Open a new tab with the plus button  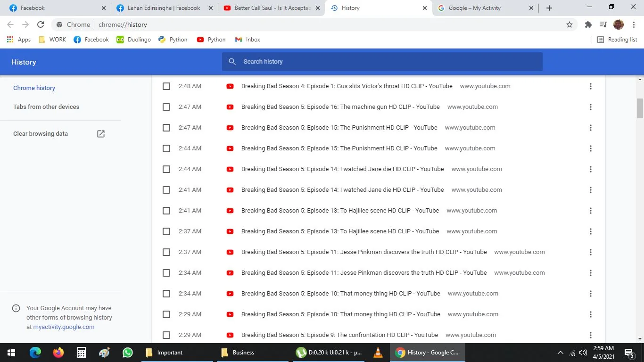tap(549, 8)
